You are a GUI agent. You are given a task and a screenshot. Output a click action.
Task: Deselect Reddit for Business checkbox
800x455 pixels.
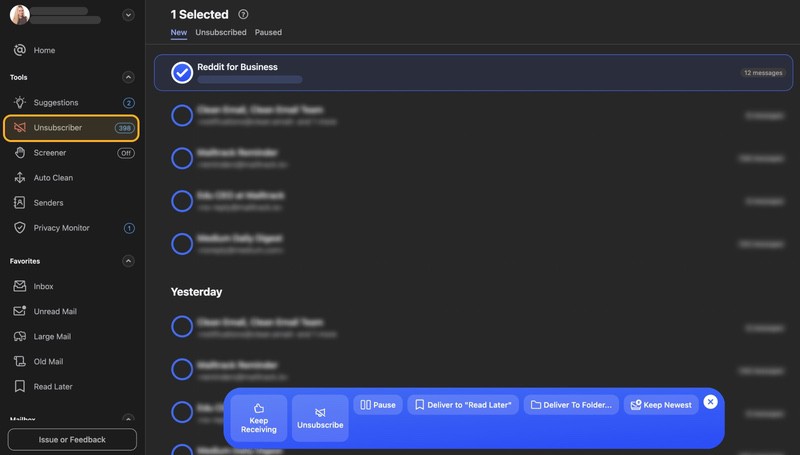(x=182, y=72)
